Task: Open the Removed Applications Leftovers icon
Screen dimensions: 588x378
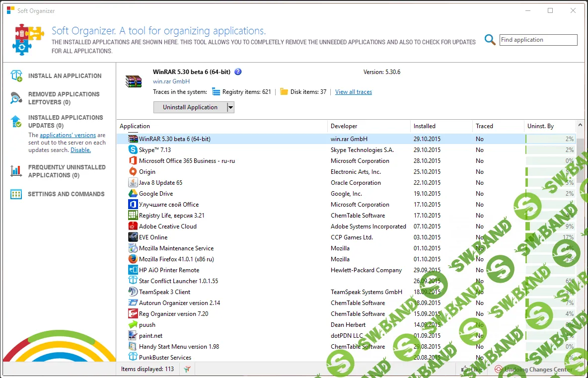Action: (16, 98)
